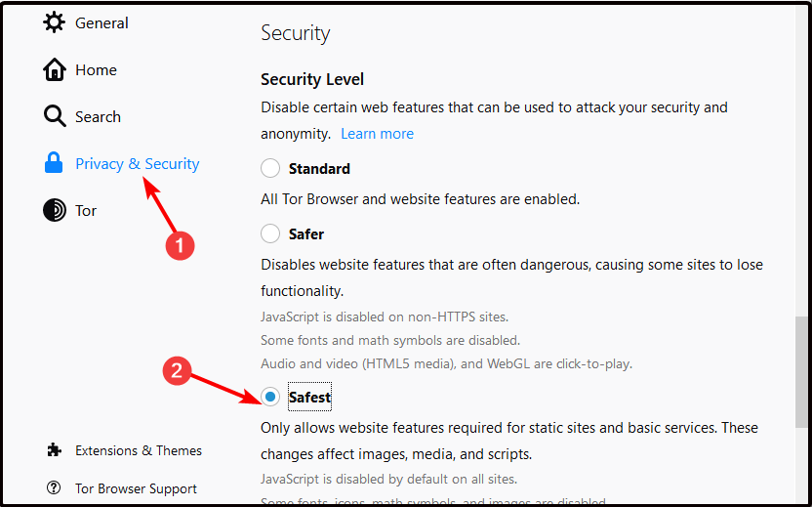Select the Safest security level radio button
812x507 pixels.
pyautogui.click(x=270, y=397)
